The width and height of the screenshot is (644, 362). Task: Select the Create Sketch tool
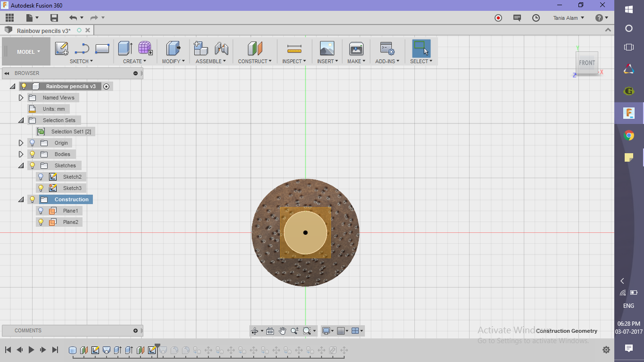pyautogui.click(x=62, y=49)
